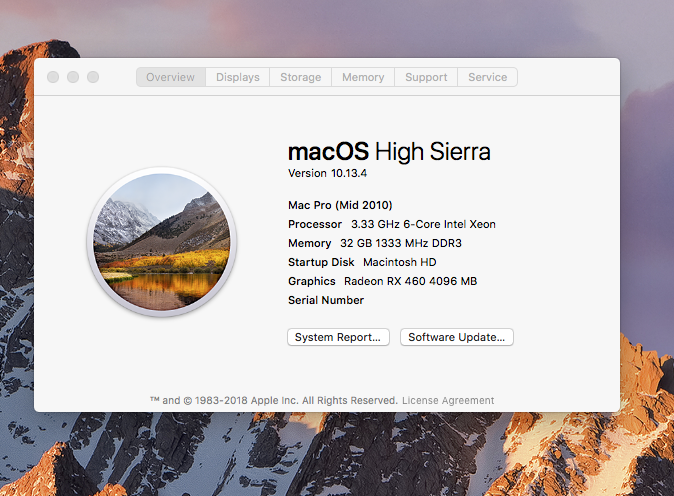Click the System Report... button
This screenshot has height=496, width=674.
pyautogui.click(x=338, y=337)
